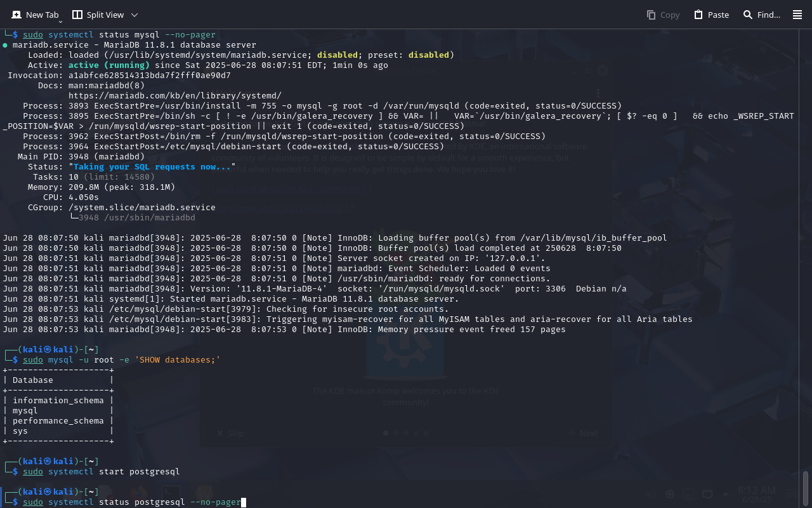Click 'information_schema' in the databases table
Image resolution: width=812 pixels, height=508 pixels.
pos(58,401)
